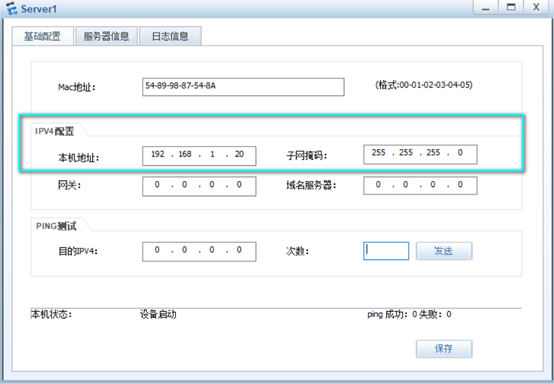Click the 保存 button
Image resolution: width=554 pixels, height=384 pixels.
tap(444, 349)
